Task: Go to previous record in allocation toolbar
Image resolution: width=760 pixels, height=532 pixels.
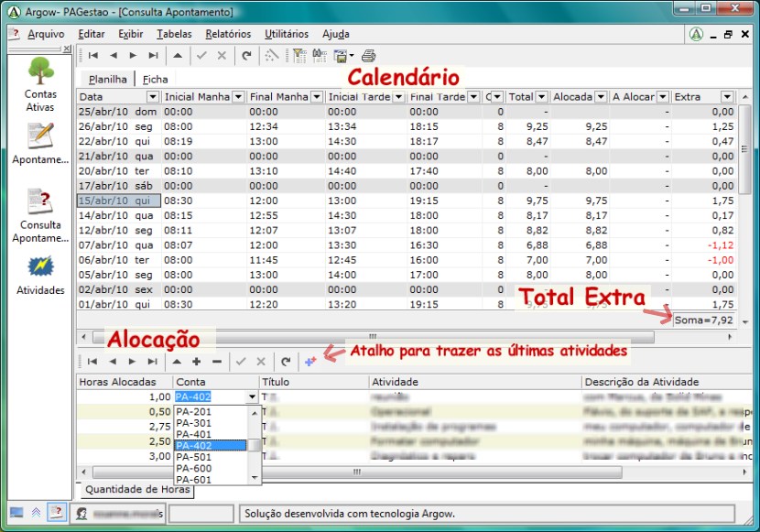Action: click(x=113, y=362)
